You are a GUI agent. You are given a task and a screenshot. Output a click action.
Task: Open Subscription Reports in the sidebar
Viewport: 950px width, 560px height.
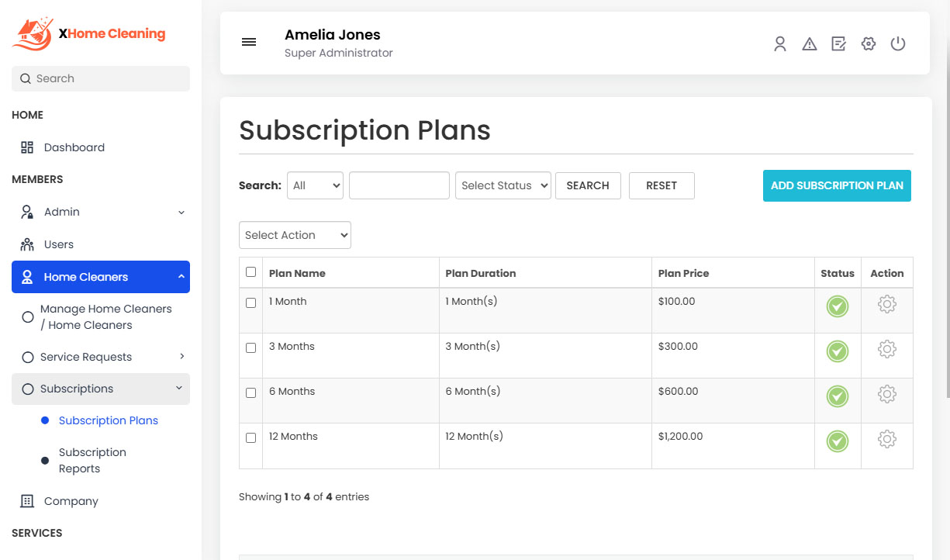[x=92, y=460]
